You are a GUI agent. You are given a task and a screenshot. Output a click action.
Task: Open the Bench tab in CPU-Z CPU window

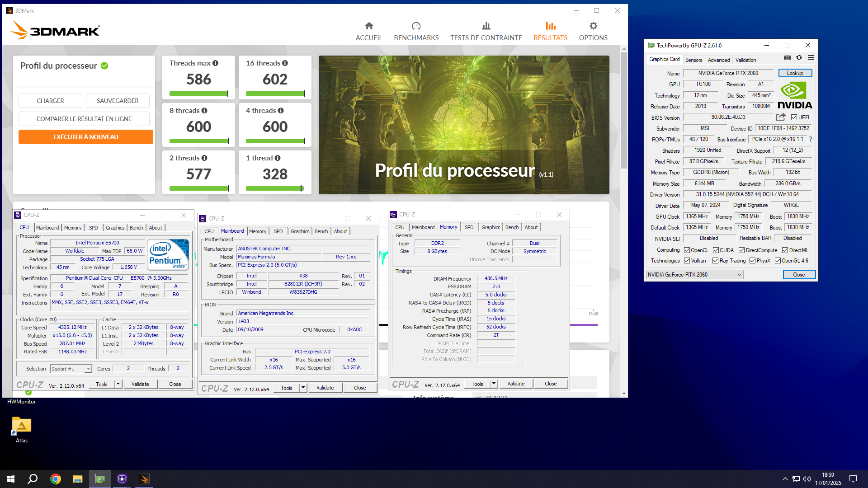click(x=136, y=228)
